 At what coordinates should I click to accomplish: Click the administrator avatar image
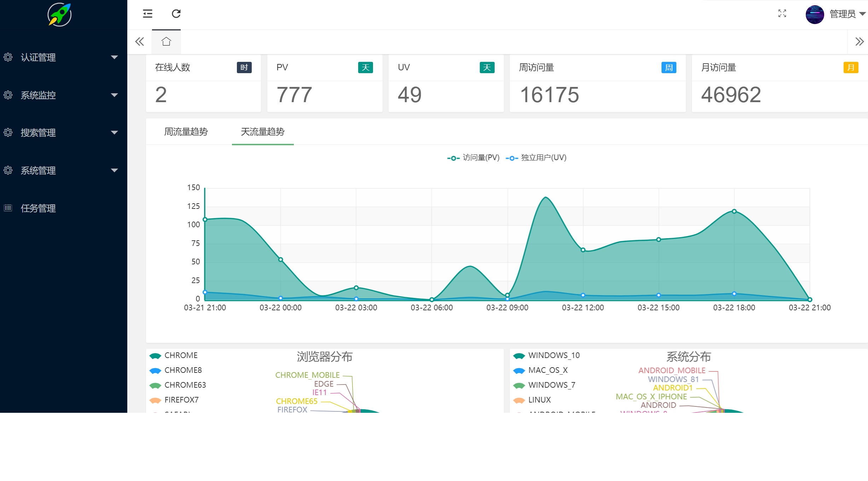pos(815,14)
